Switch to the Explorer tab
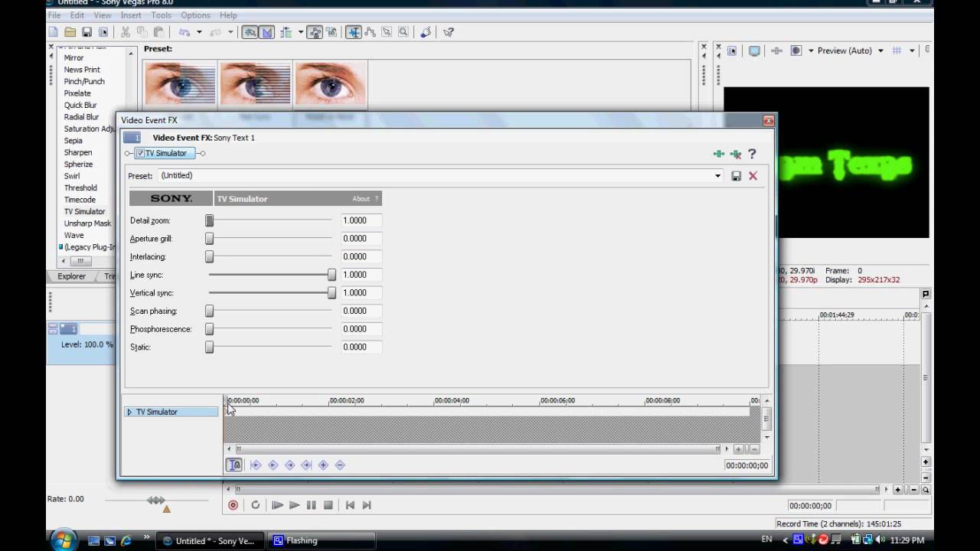980x551 pixels. tap(71, 276)
